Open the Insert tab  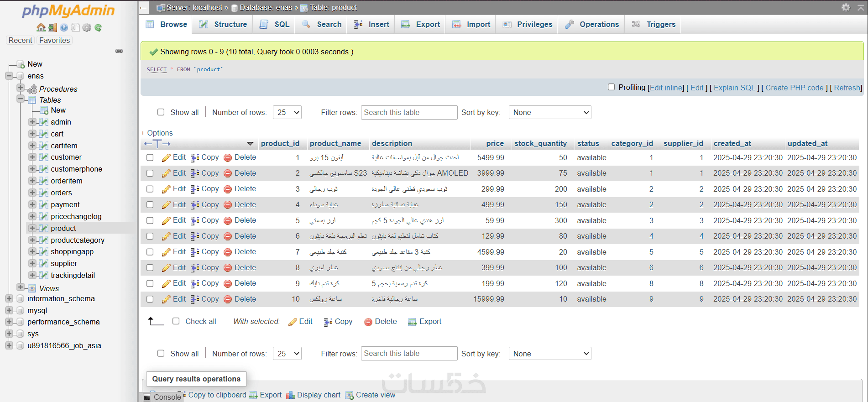point(372,24)
